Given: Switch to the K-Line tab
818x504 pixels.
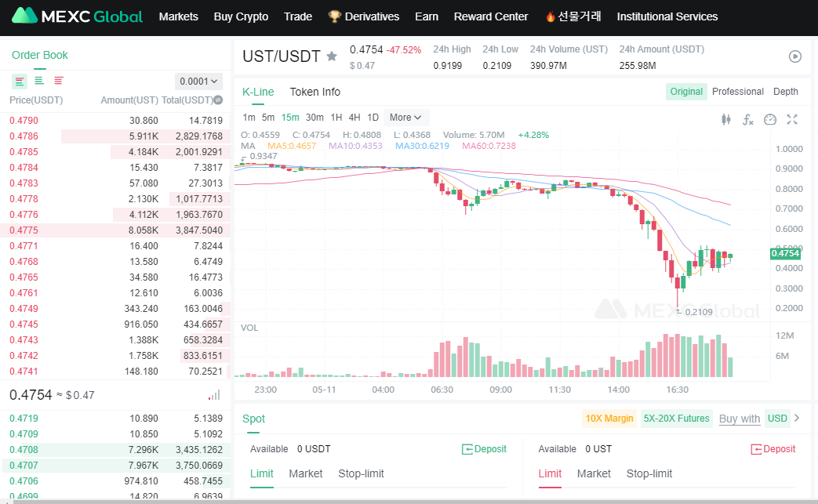Looking at the screenshot, I should tap(258, 92).
